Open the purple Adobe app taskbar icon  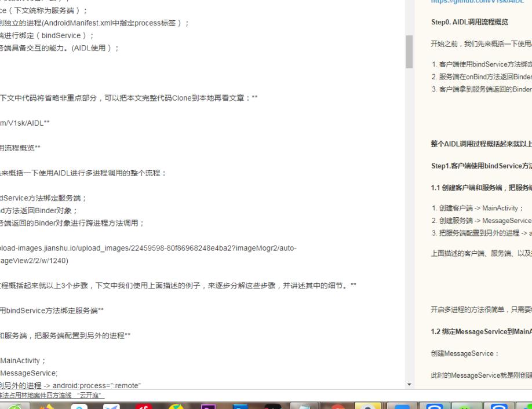tap(208, 405)
